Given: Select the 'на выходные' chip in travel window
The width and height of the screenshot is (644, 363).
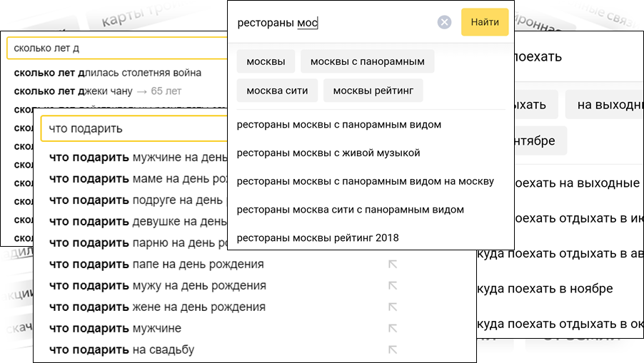Looking at the screenshot, I should pos(605,105).
